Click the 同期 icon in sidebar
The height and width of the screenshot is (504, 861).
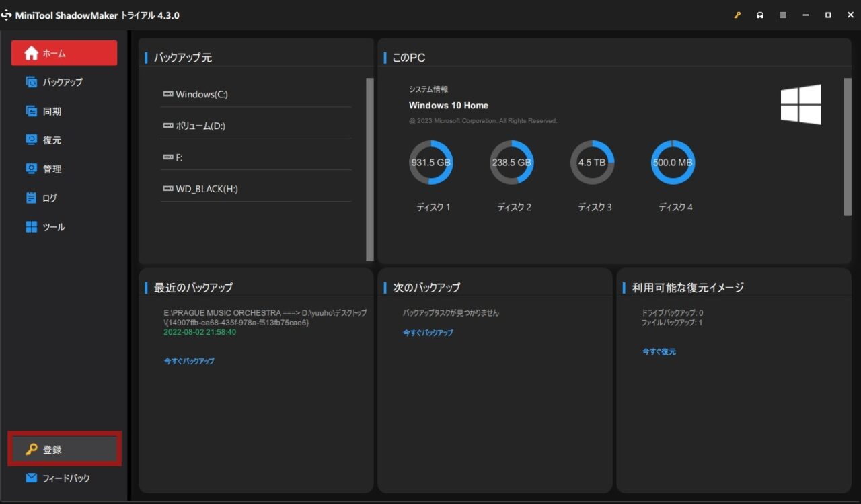tap(31, 111)
